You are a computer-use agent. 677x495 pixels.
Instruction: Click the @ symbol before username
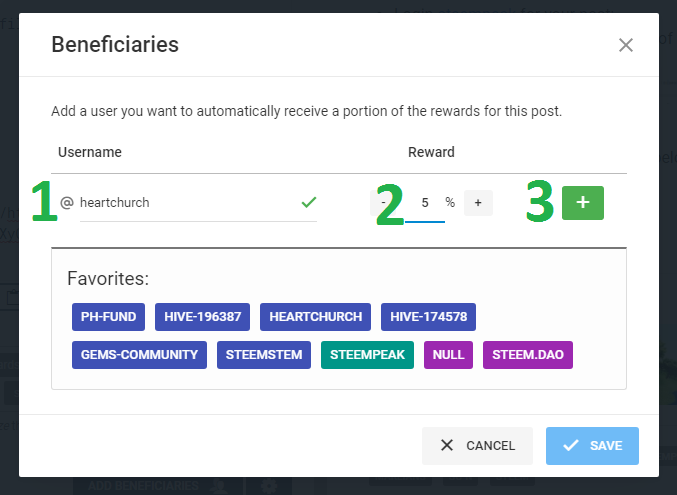[67, 202]
